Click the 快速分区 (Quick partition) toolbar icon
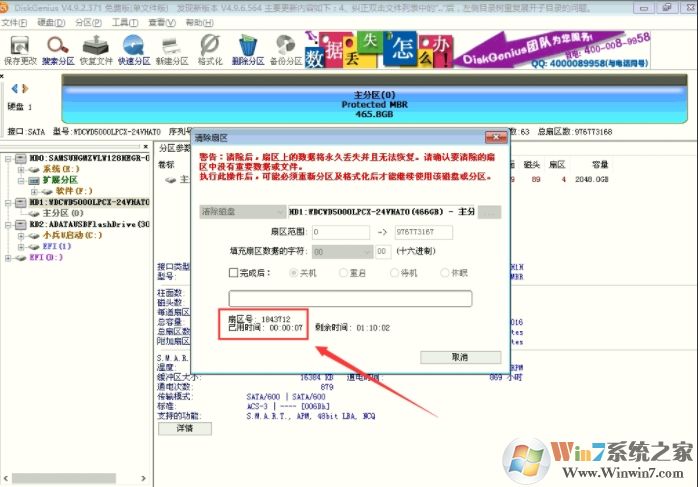This screenshot has height=487, width=700. click(134, 50)
